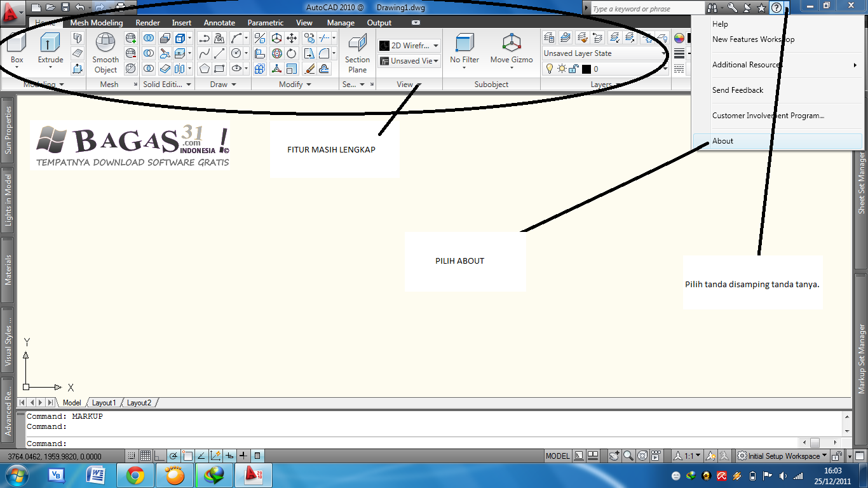This screenshot has height=488, width=868.
Task: Click the Open folder icon in Quick Access toolbar
Action: pos(50,8)
